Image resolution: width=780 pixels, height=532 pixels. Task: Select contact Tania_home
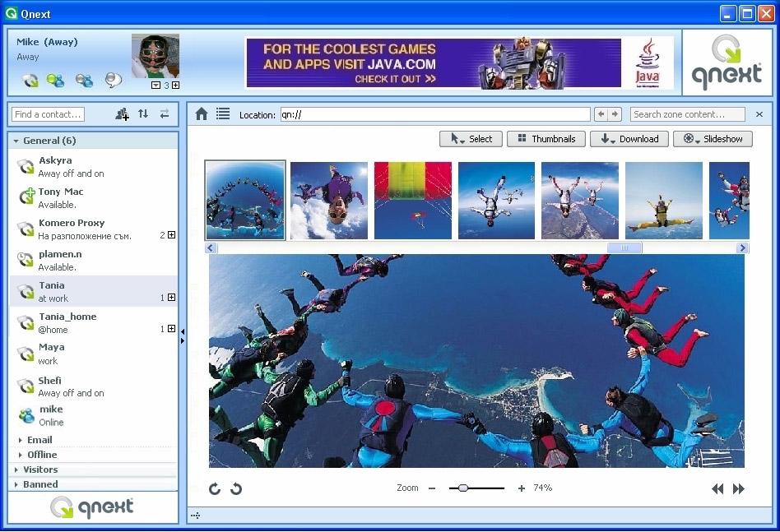[x=94, y=322]
